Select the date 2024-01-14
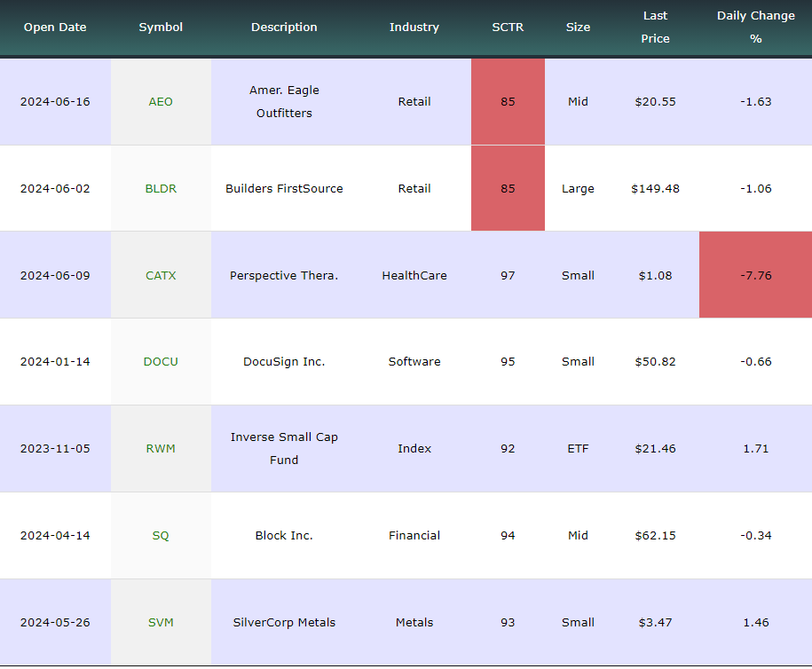The width and height of the screenshot is (812, 669). (x=55, y=361)
